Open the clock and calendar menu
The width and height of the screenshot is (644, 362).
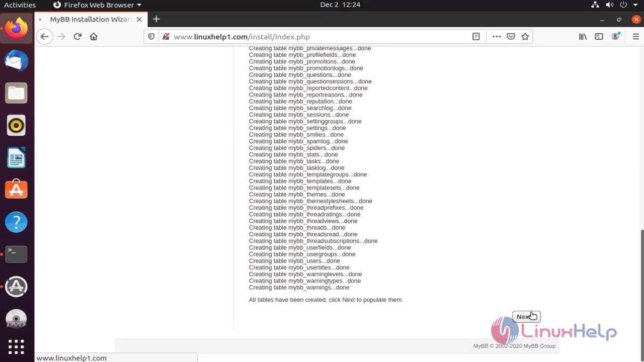pyautogui.click(x=340, y=5)
